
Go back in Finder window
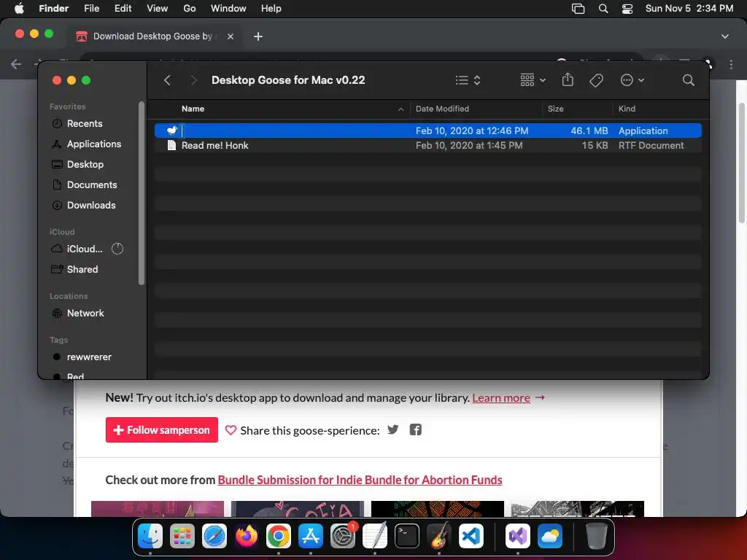pyautogui.click(x=167, y=80)
